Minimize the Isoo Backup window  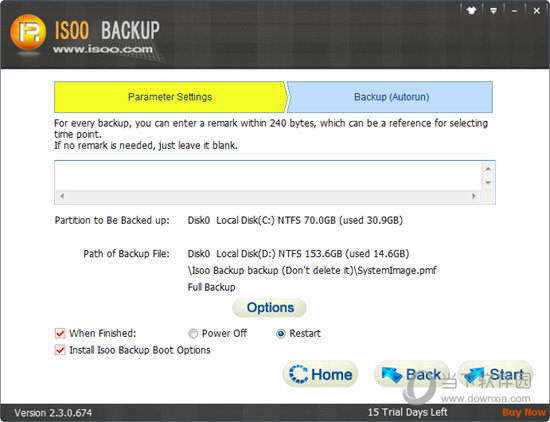515,11
